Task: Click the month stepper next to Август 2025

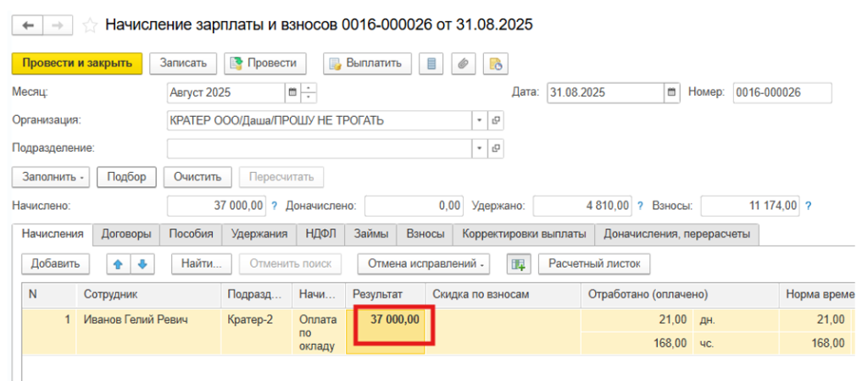Action: [309, 92]
